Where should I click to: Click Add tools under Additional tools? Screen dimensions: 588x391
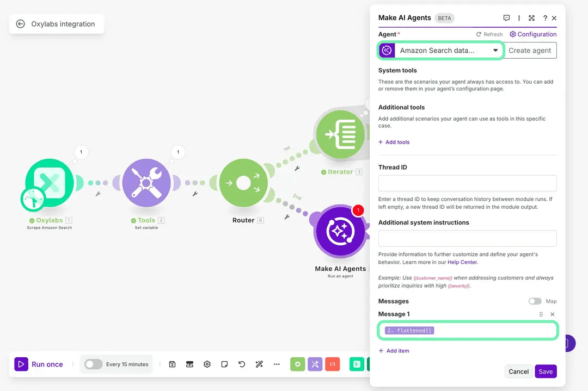[x=394, y=142]
